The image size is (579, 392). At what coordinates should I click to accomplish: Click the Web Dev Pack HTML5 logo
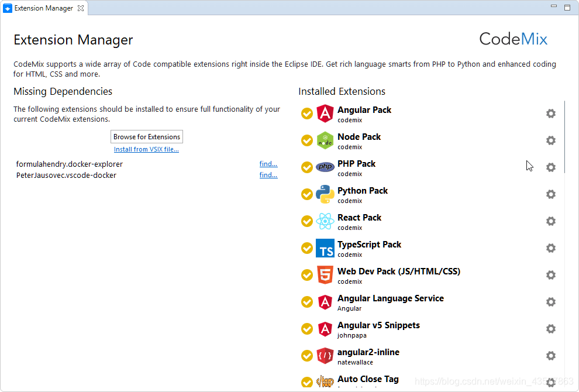(x=325, y=275)
